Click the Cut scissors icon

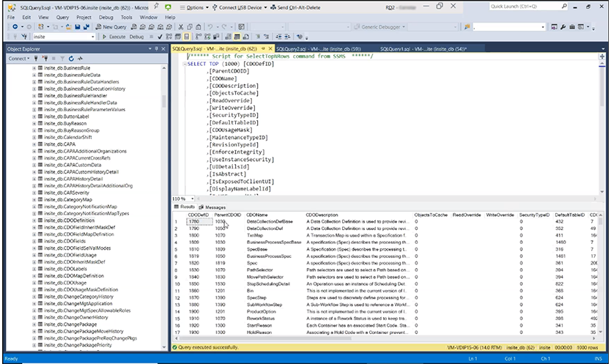pos(182,26)
